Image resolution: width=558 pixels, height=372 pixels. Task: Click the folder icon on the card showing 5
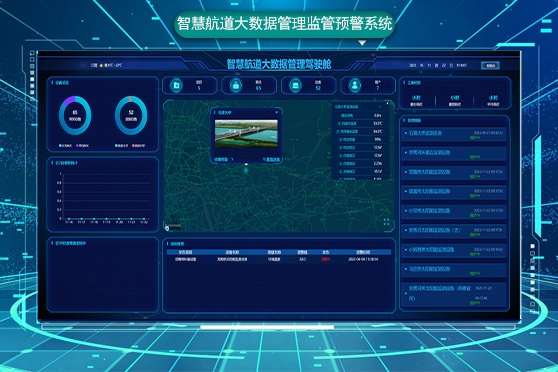tap(176, 85)
